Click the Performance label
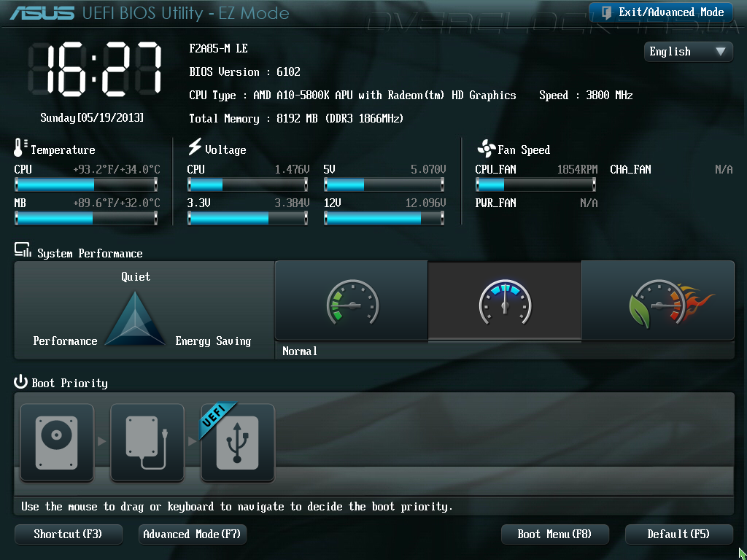 click(65, 341)
